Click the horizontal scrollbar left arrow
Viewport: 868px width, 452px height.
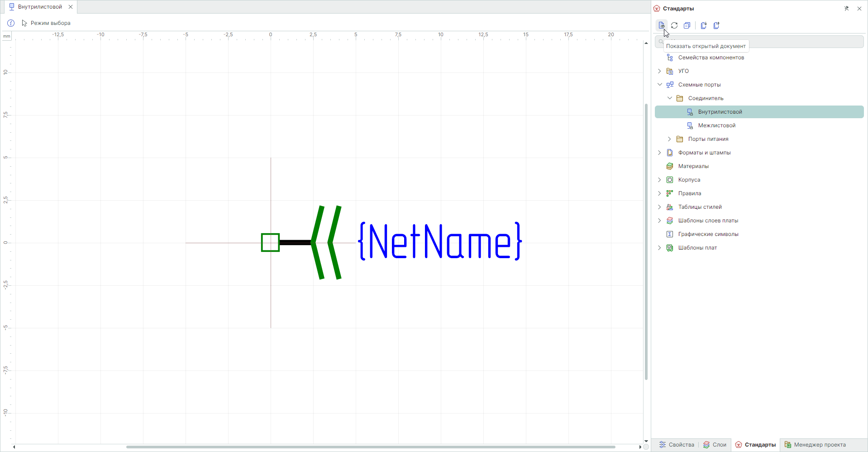[14, 447]
